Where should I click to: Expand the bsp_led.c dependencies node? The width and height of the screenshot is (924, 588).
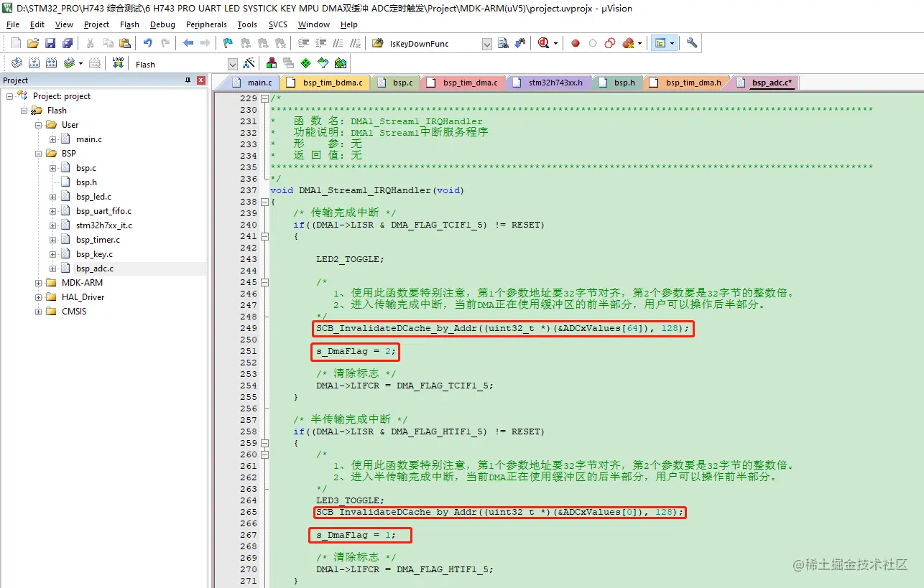pyautogui.click(x=53, y=197)
